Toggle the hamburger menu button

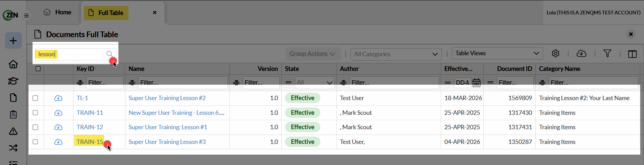(26, 15)
